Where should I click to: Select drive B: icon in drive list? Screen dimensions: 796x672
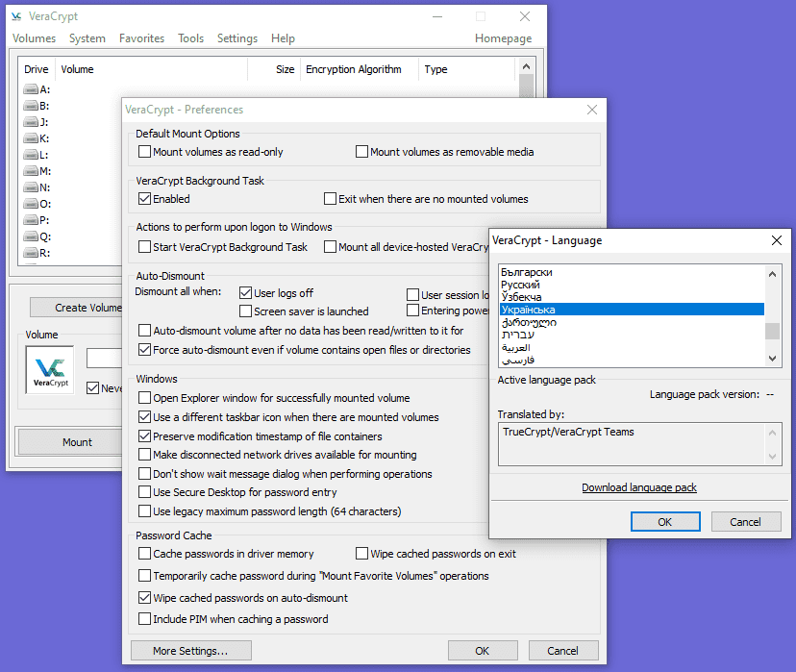tap(31, 106)
